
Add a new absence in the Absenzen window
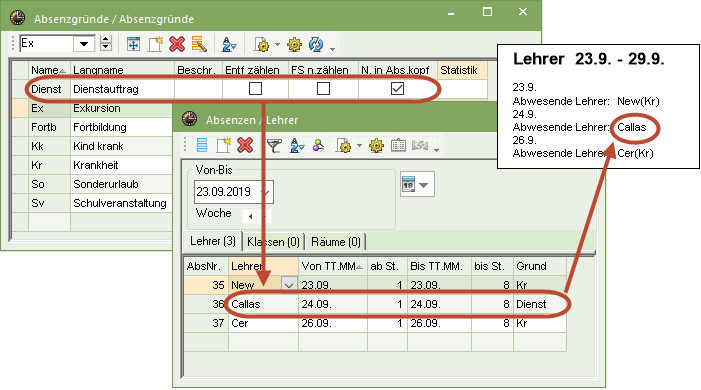tap(223, 145)
